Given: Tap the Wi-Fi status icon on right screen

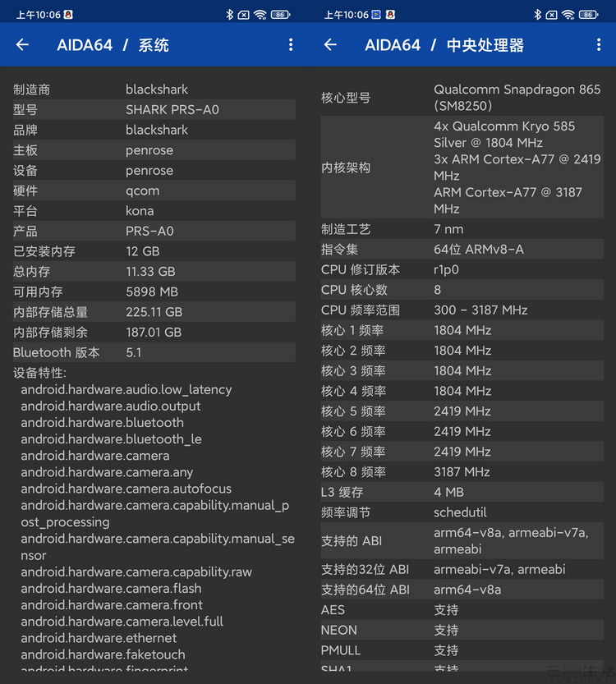Looking at the screenshot, I should pyautogui.click(x=568, y=15).
